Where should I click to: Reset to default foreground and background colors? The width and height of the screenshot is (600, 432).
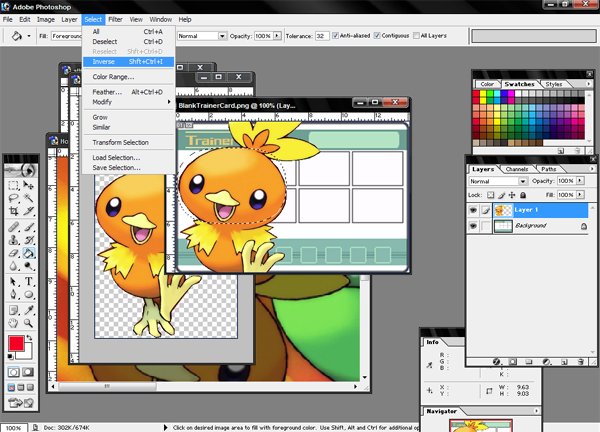click(x=10, y=357)
